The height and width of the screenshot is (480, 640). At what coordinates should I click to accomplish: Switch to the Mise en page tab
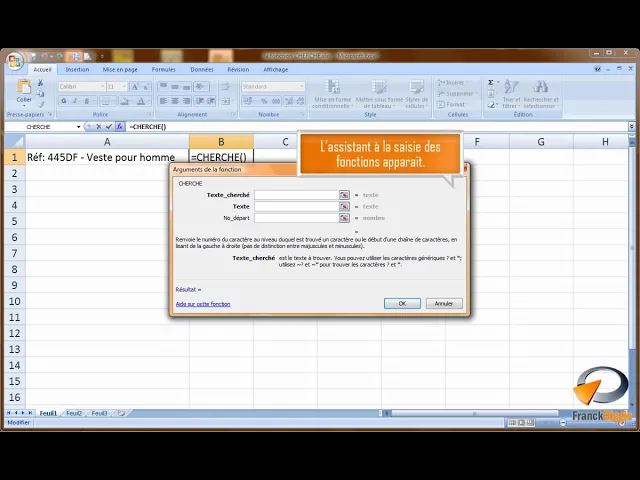pyautogui.click(x=120, y=70)
